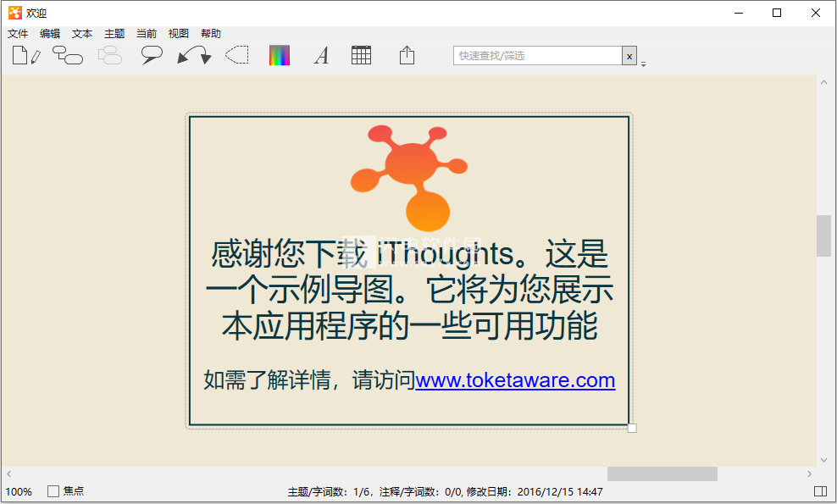Viewport: 837px width, 504px height.
Task: Add a child topic with toolbar icon
Action: click(x=68, y=55)
